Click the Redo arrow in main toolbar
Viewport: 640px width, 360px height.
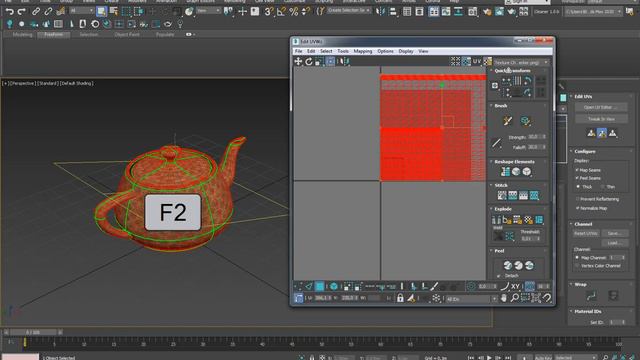tap(21, 11)
